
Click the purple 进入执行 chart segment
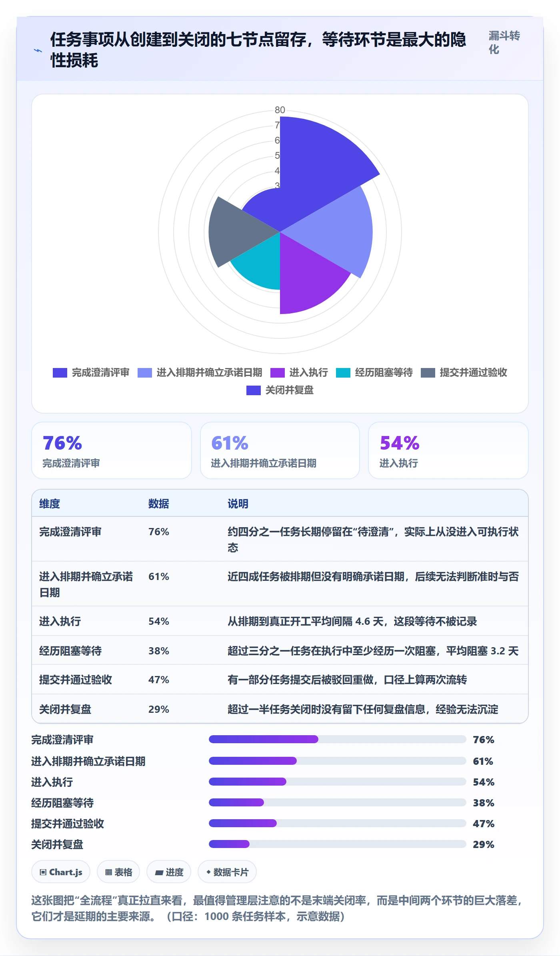[304, 276]
